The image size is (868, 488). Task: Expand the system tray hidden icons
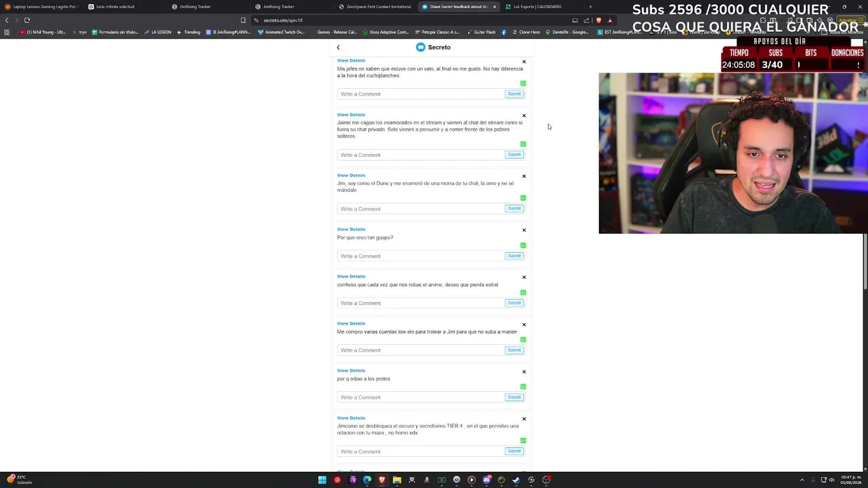(x=802, y=480)
